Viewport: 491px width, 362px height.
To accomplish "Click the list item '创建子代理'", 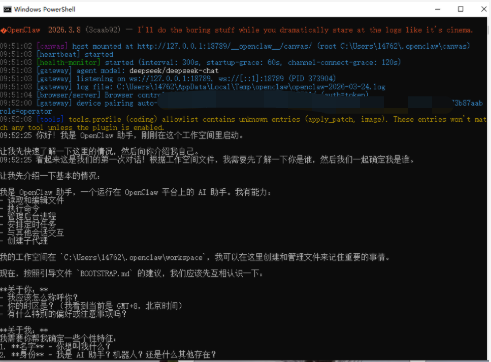I will click(27, 241).
